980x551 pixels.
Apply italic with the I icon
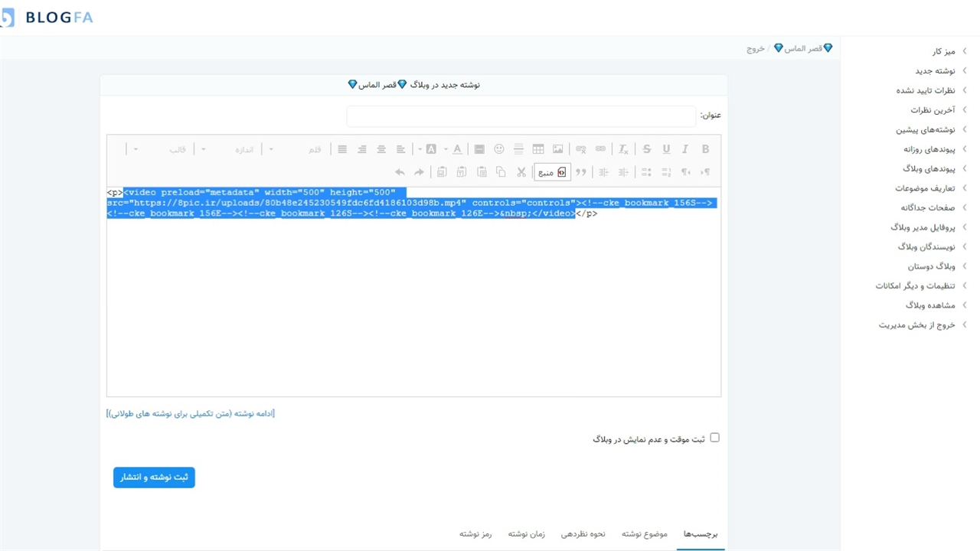685,149
